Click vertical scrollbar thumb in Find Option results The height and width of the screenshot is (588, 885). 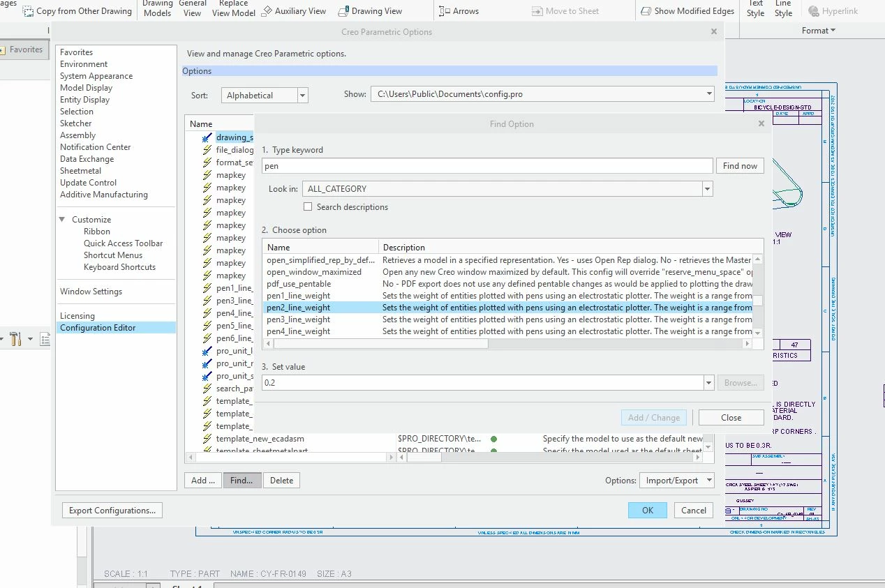click(x=757, y=301)
